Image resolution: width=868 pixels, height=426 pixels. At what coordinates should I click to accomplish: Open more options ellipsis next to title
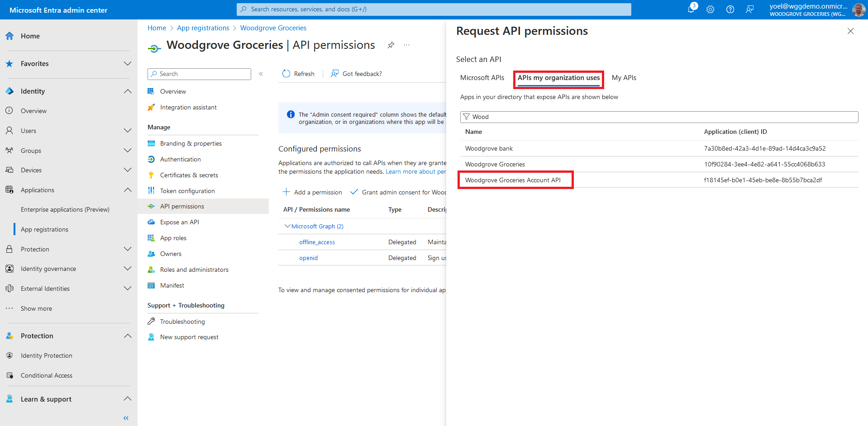pos(406,45)
